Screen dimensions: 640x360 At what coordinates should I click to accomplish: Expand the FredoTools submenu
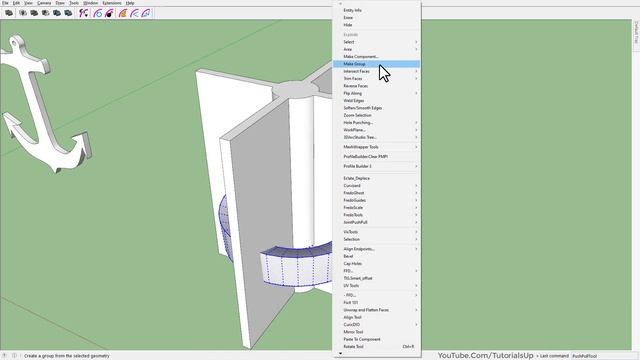click(x=376, y=215)
